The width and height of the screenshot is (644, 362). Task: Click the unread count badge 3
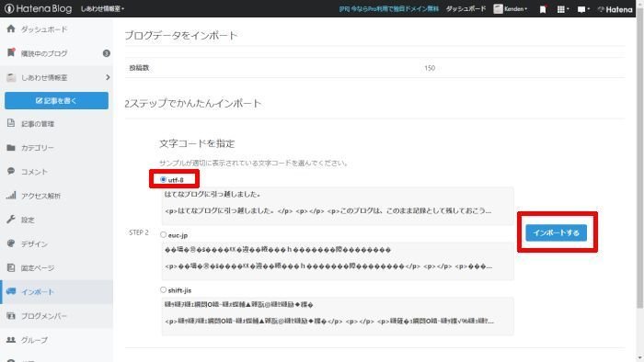pos(107,53)
